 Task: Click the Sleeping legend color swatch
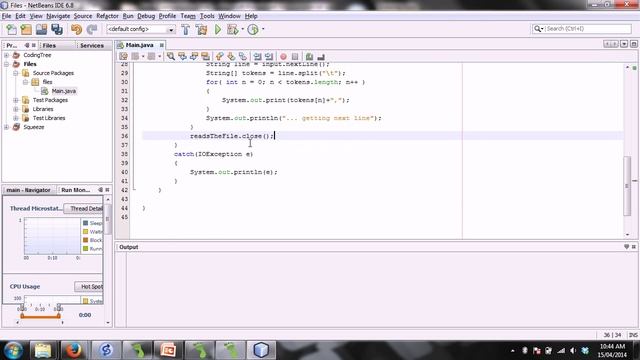85,223
